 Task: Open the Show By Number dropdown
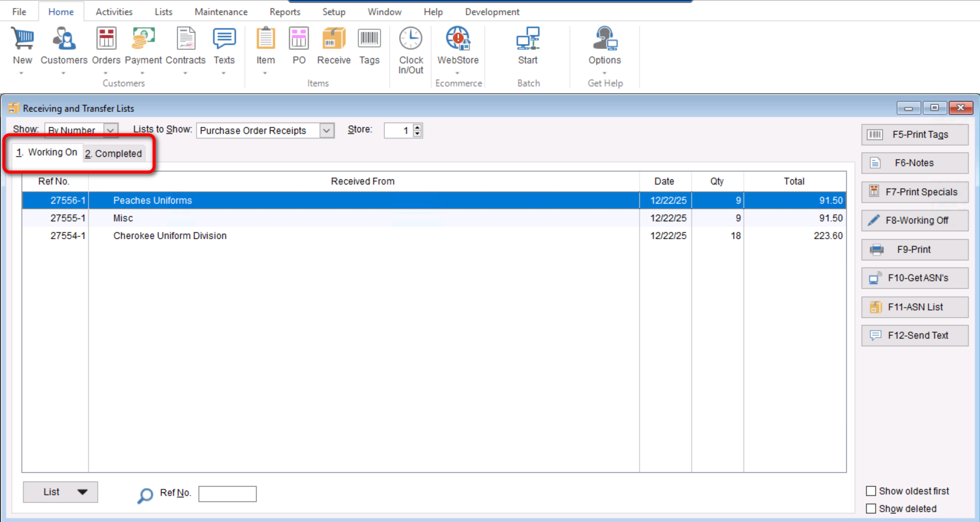[110, 131]
